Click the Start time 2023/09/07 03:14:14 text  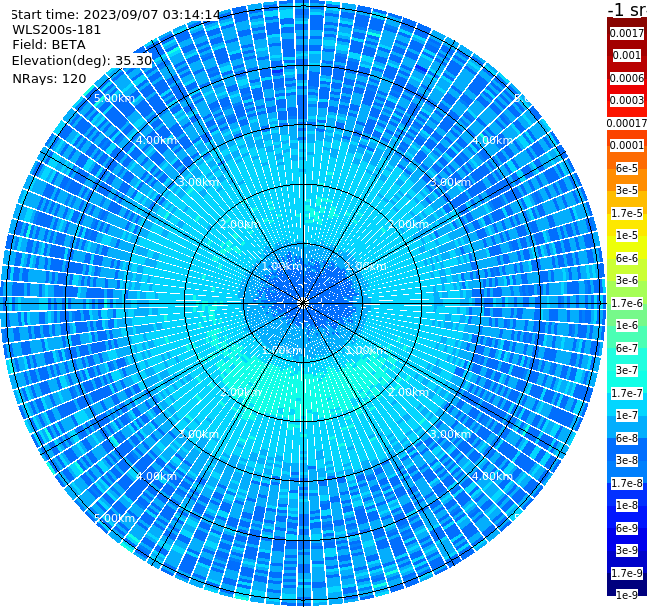(x=116, y=15)
